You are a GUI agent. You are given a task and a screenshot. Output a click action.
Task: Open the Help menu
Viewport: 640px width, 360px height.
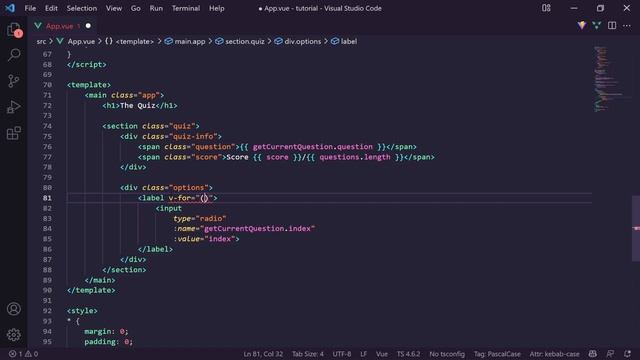tap(217, 8)
